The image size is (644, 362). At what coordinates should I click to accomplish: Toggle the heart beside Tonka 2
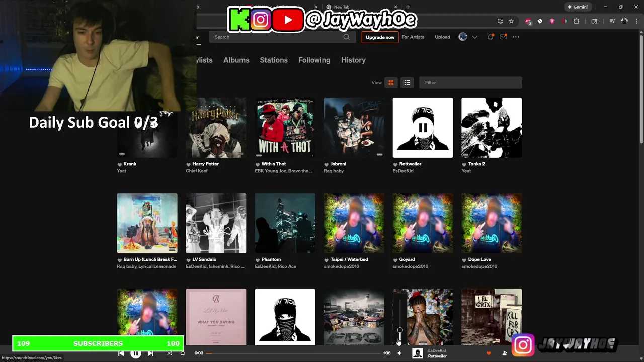(x=464, y=164)
